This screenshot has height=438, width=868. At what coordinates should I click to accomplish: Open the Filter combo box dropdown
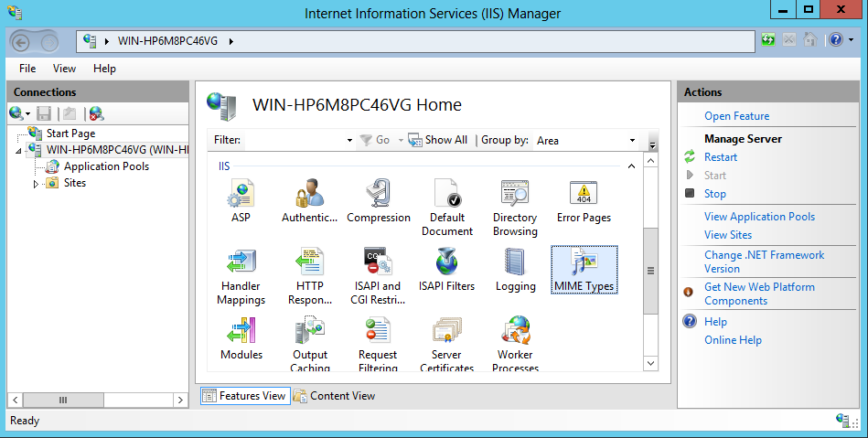(349, 141)
